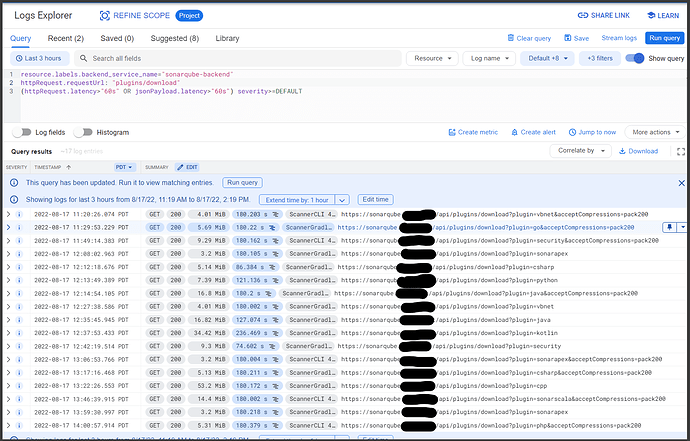Click the Save disk icon
This screenshot has width=690, height=441.
tap(568, 38)
